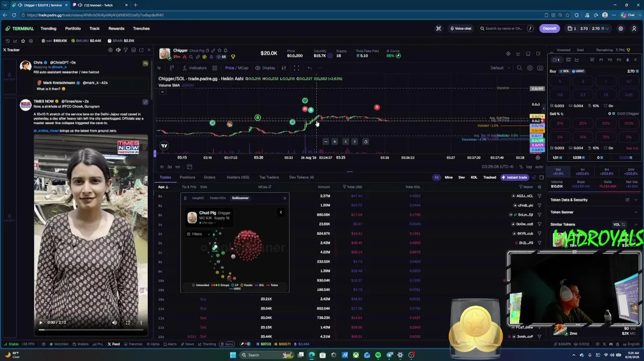Filter trades by Tracked

click(489, 177)
